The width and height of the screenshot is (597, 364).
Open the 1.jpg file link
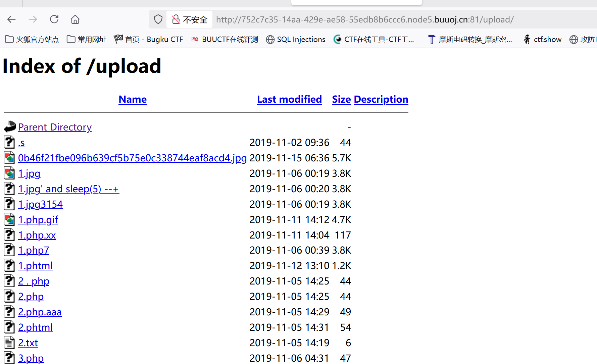point(29,173)
